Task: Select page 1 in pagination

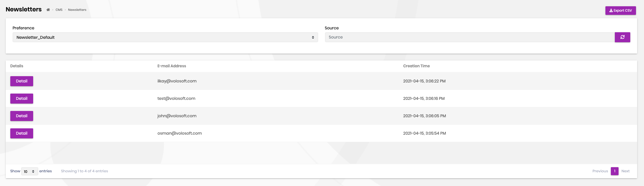Action: click(x=615, y=171)
